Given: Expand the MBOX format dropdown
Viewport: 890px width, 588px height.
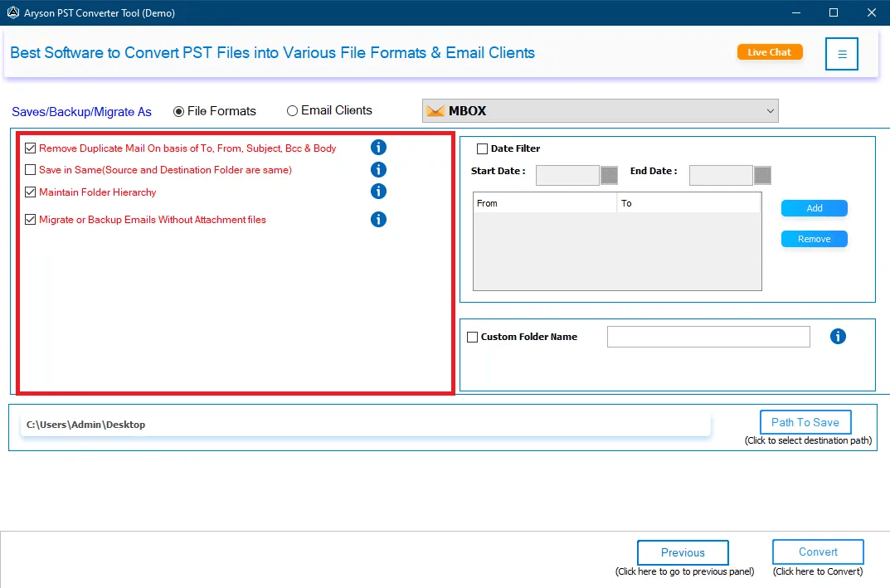Looking at the screenshot, I should tap(770, 111).
